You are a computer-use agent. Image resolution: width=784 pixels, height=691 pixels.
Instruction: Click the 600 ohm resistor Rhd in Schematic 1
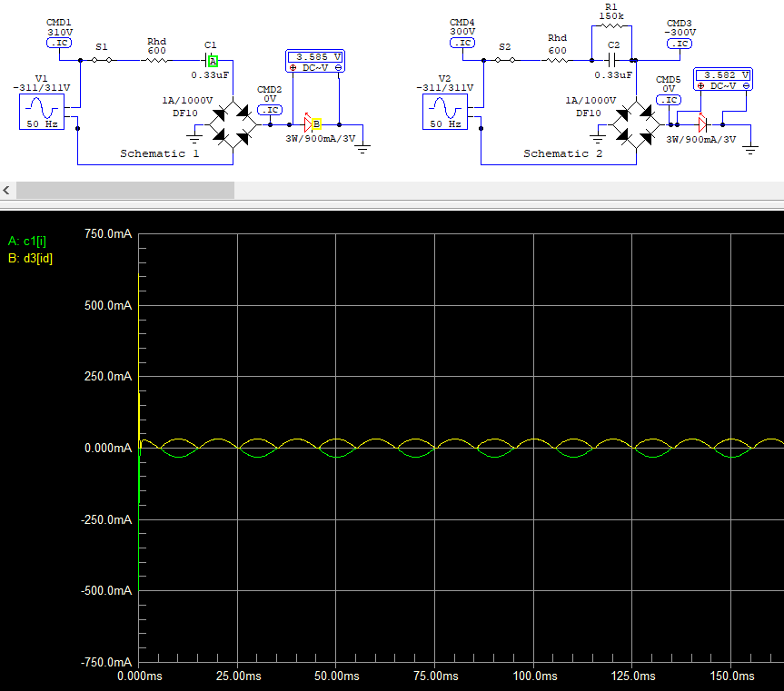click(x=156, y=60)
